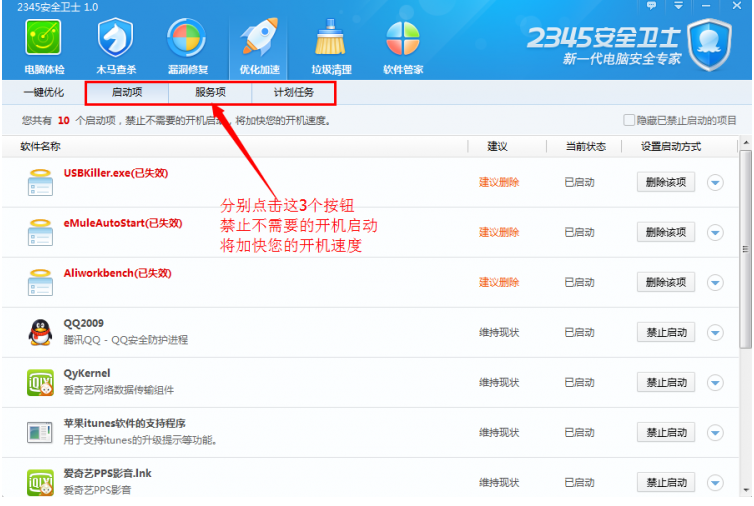This screenshot has height=506, width=754.
Task: Click the vertical scrollbar thumb
Action: [746, 249]
